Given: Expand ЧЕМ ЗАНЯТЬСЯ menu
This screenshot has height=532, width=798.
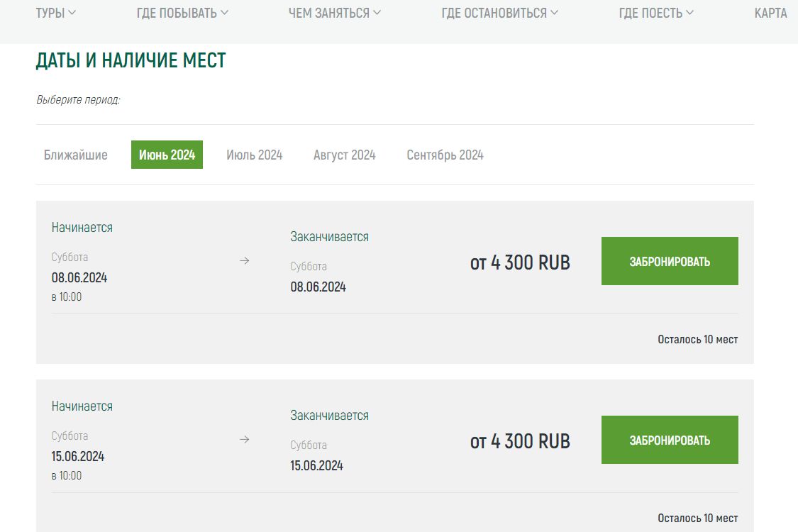Looking at the screenshot, I should pos(334,13).
